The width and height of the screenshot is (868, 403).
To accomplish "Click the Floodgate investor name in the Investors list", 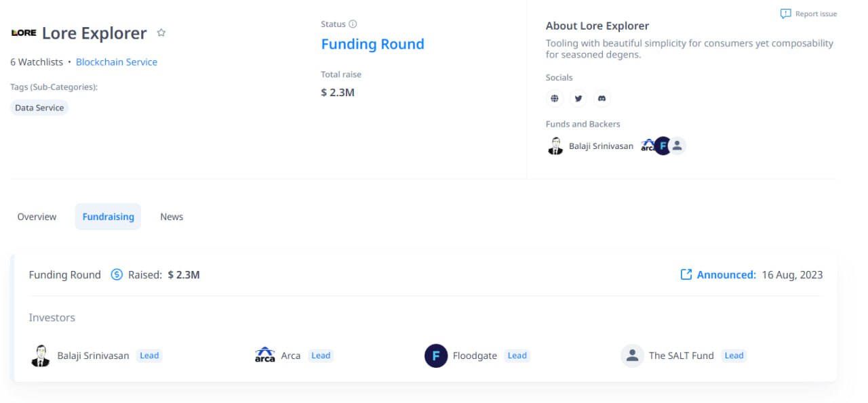I will click(x=475, y=356).
